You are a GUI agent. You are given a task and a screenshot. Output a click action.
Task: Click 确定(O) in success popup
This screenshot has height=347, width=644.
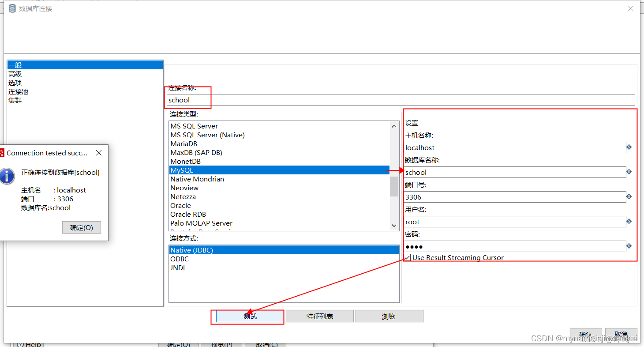pos(82,227)
